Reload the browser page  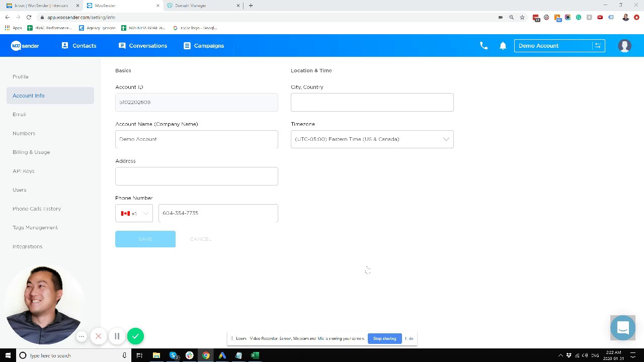tap(29, 17)
